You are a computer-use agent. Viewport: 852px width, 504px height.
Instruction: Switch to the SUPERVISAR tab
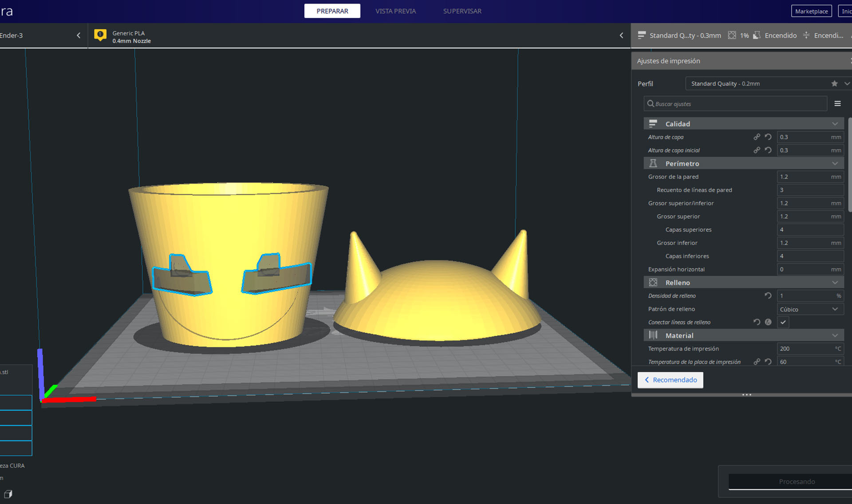pos(462,11)
